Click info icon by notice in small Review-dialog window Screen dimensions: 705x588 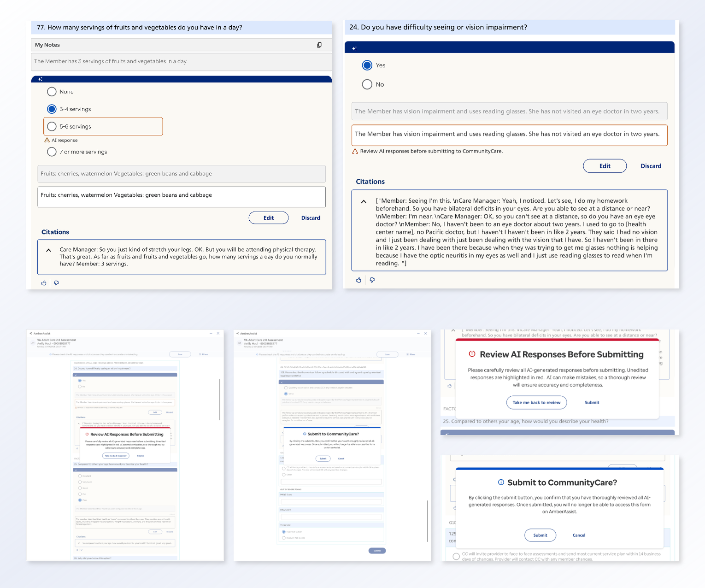[x=51, y=354]
